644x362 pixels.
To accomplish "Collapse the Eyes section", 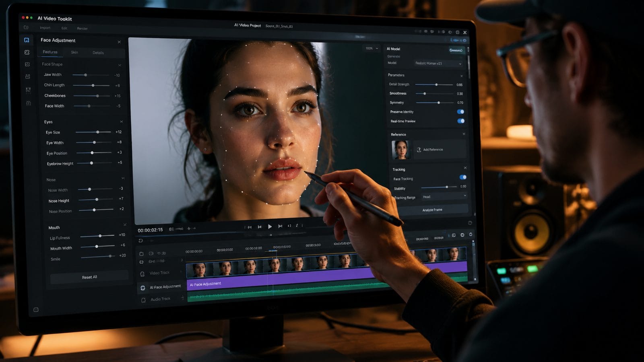I will (x=121, y=122).
